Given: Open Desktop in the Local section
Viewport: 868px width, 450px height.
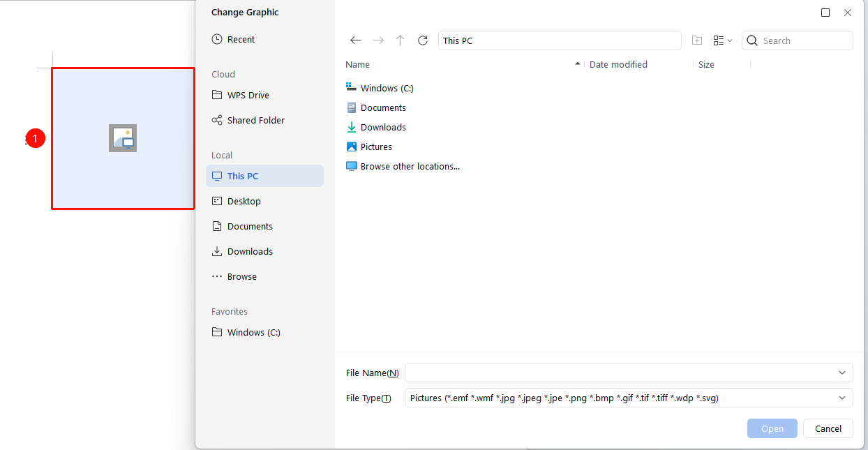Looking at the screenshot, I should tap(264, 201).
